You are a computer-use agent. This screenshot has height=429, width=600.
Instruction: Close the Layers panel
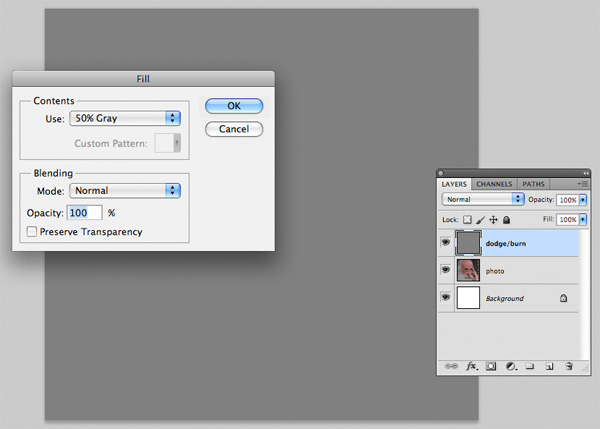(440, 173)
